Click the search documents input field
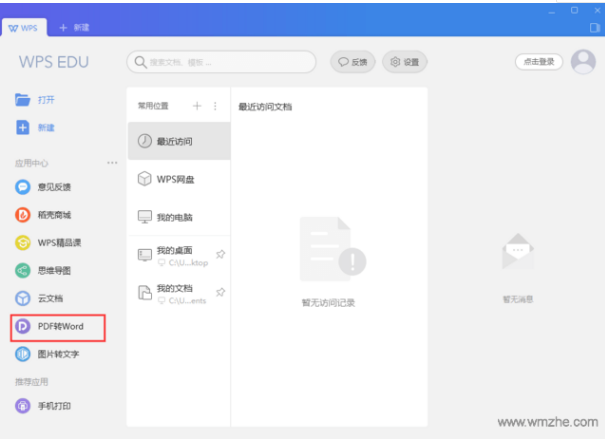 coord(221,62)
